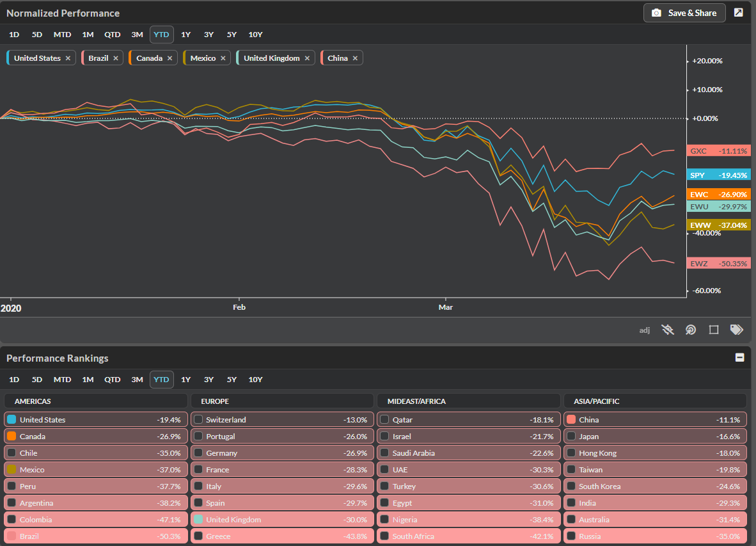
Task: Remove Brazil from the chart legend
Action: 116,58
